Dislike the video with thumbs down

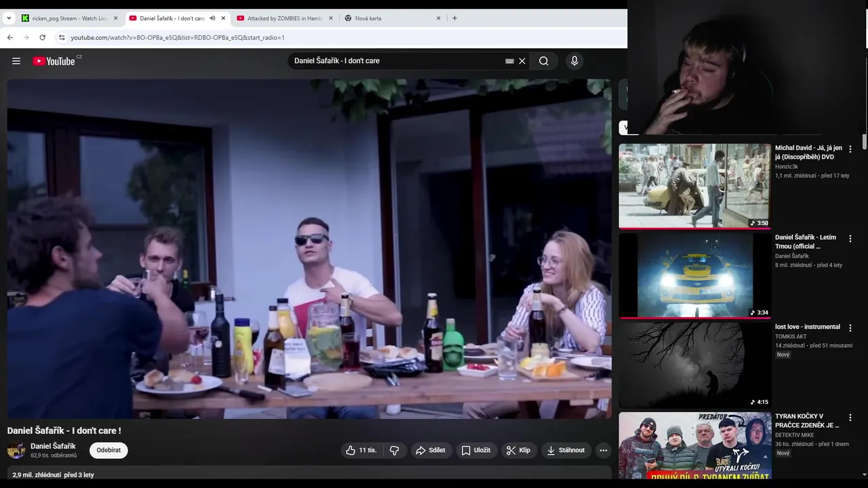pyautogui.click(x=394, y=450)
